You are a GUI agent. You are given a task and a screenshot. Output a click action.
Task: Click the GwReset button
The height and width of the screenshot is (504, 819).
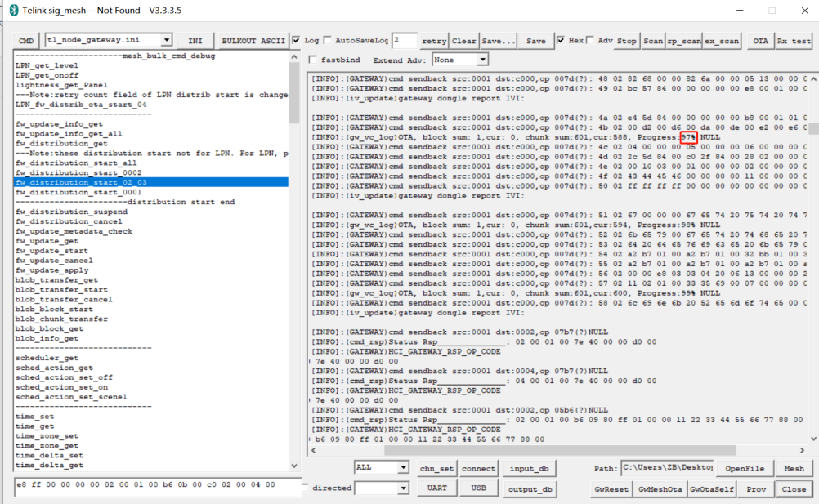pyautogui.click(x=611, y=488)
